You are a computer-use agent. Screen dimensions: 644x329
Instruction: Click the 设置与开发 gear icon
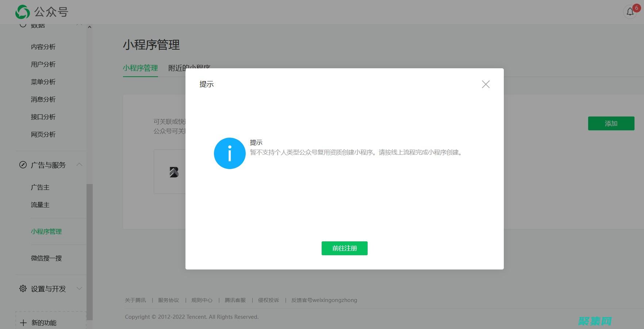point(23,288)
